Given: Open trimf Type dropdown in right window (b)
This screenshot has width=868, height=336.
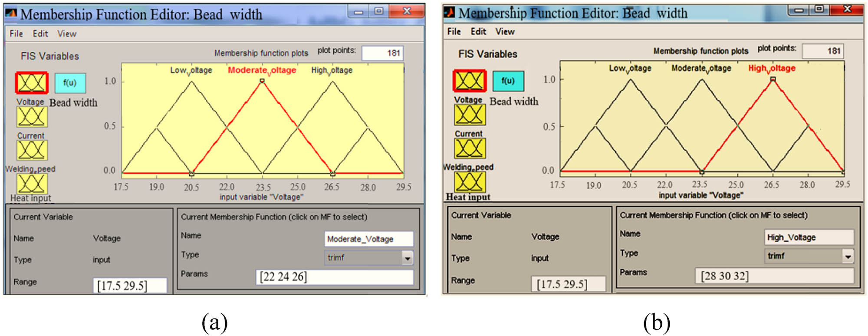Looking at the screenshot, I should (809, 256).
